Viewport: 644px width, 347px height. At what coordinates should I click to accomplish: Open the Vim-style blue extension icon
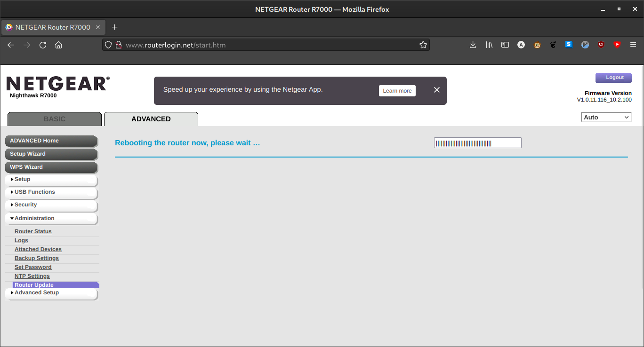[585, 45]
